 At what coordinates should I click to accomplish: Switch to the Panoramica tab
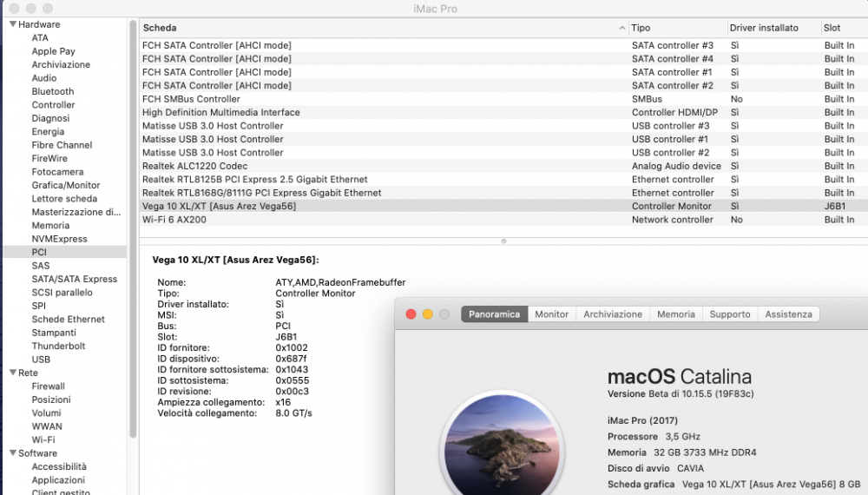tap(495, 314)
